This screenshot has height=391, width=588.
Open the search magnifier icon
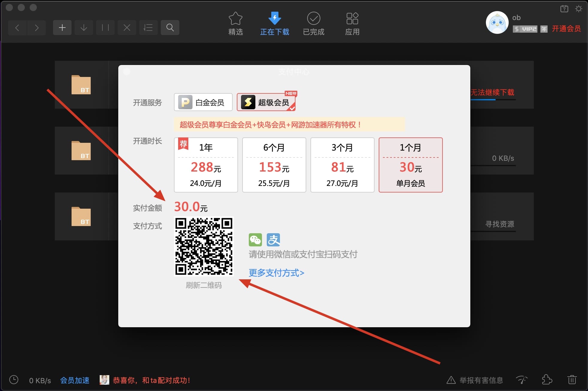[x=170, y=28]
